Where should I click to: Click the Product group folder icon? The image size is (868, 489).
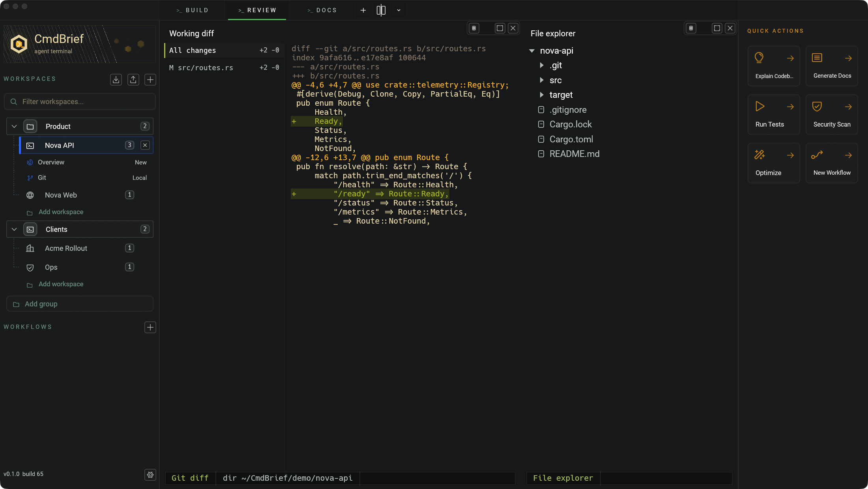pos(30,126)
